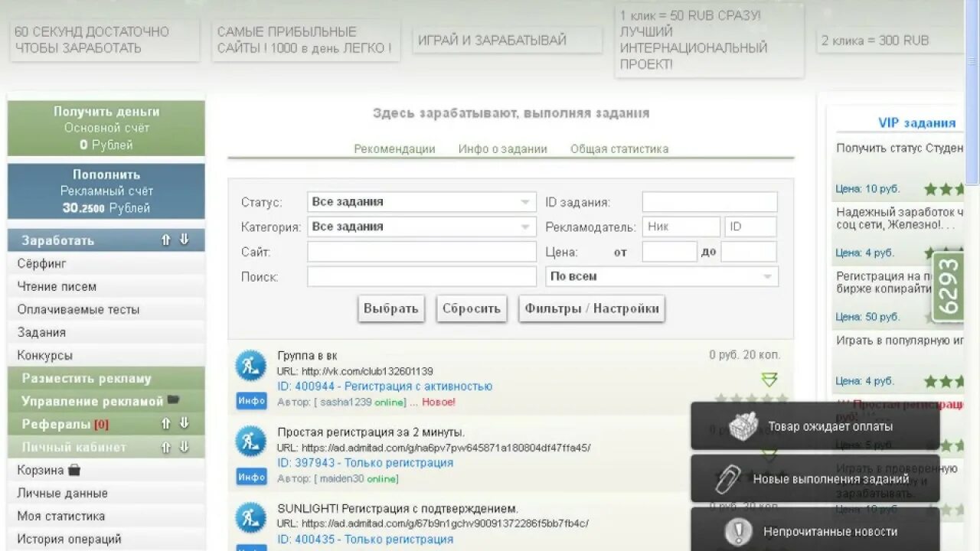Click down arrow next to Рефералы
980x551 pixels.
(184, 423)
